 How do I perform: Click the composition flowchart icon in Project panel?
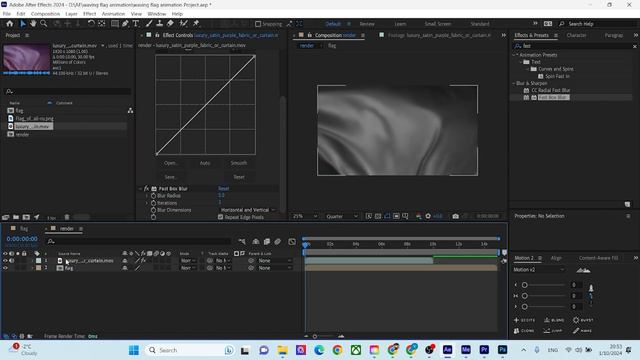130,111
